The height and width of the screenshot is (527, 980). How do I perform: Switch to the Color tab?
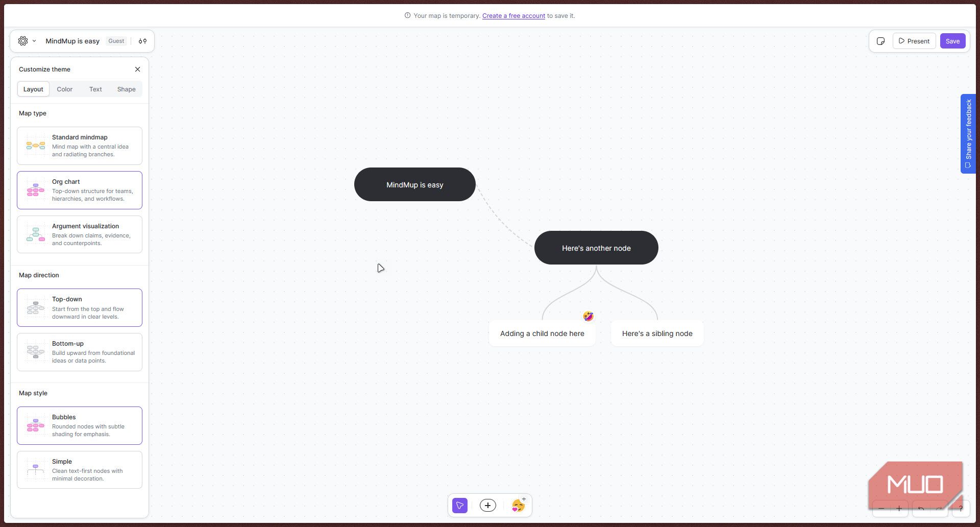[x=64, y=89]
